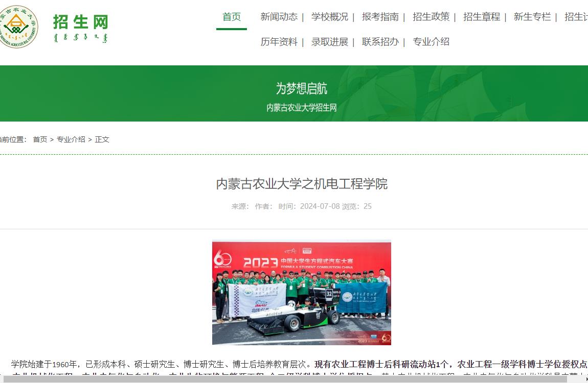The width and height of the screenshot is (588, 383).
Task: Select 专业介绍 from the menu bar
Action: click(431, 42)
